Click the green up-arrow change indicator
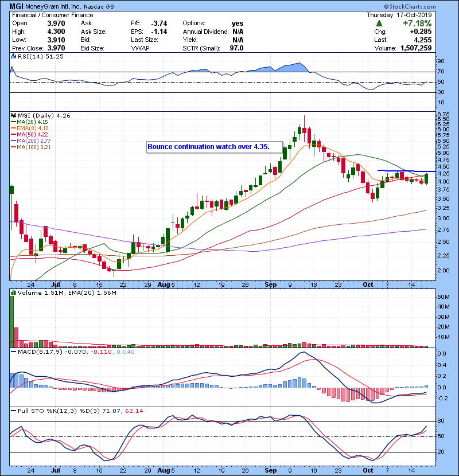Viewport: 459px width, 476px height. (379, 24)
